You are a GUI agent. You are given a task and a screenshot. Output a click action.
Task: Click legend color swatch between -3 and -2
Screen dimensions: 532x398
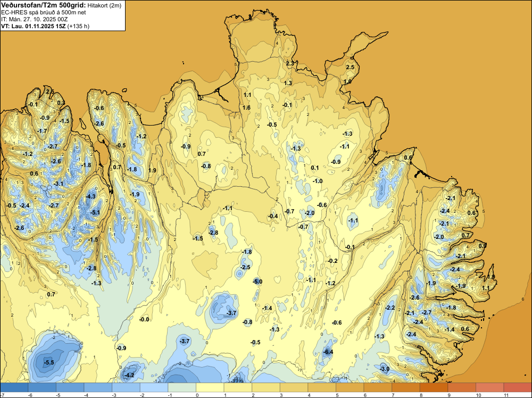[x=126, y=387]
